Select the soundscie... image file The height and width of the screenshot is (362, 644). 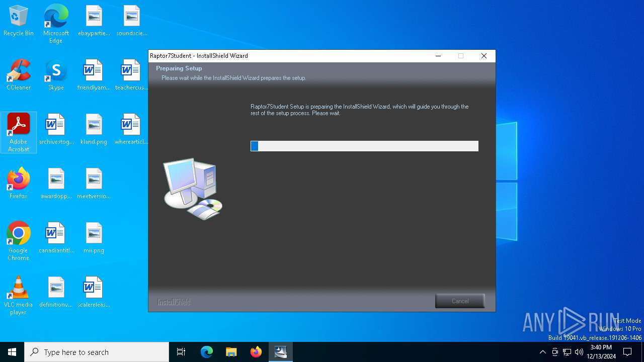click(131, 21)
